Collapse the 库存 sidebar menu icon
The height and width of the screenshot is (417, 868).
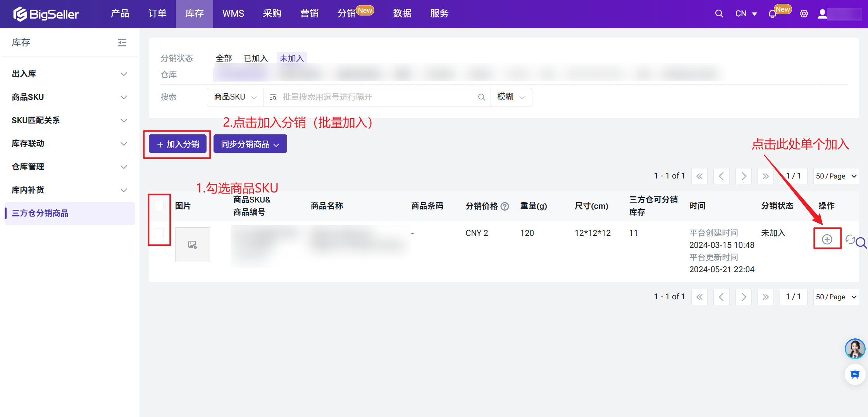pyautogui.click(x=122, y=43)
